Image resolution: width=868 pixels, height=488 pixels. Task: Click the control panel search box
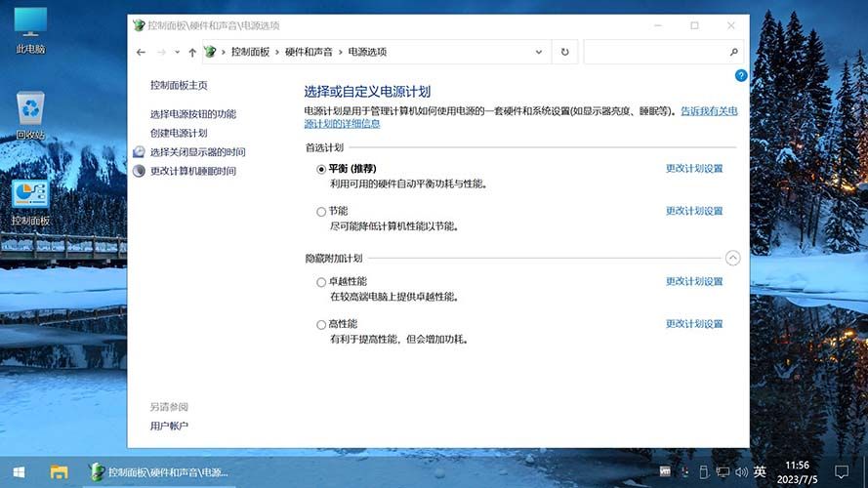656,52
